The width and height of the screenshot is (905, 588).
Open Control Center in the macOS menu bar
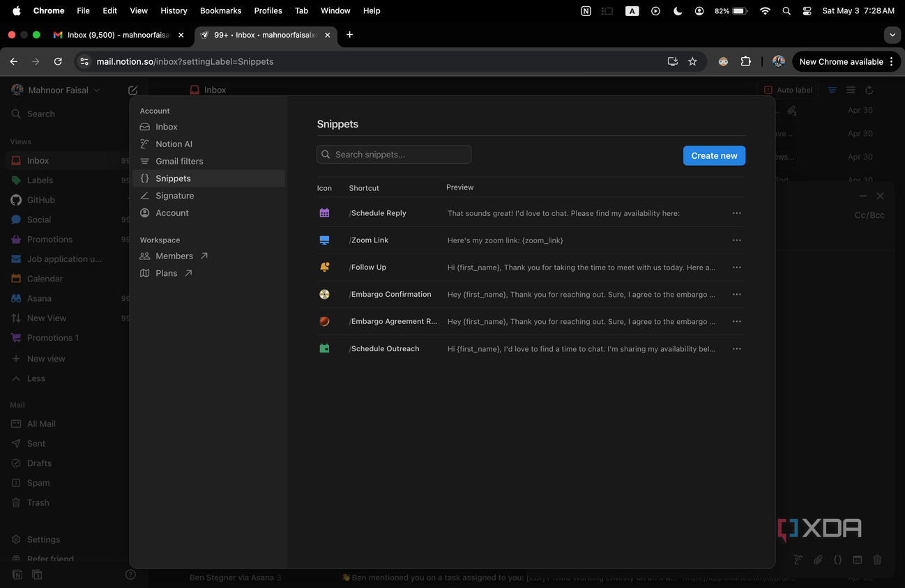[x=807, y=10]
